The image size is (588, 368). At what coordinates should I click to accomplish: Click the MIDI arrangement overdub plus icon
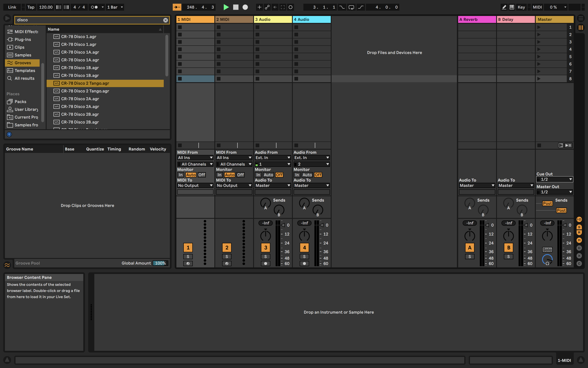tap(259, 7)
